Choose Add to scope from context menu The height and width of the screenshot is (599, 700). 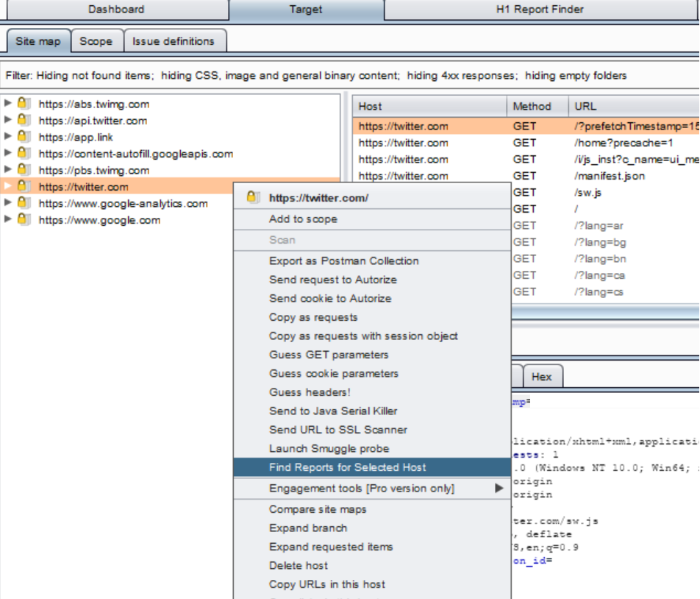click(x=372, y=219)
